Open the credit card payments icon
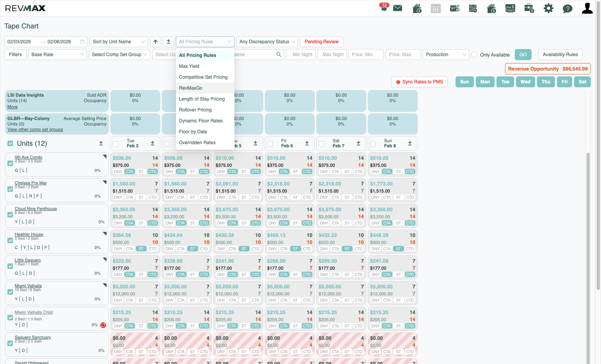 [455, 8]
